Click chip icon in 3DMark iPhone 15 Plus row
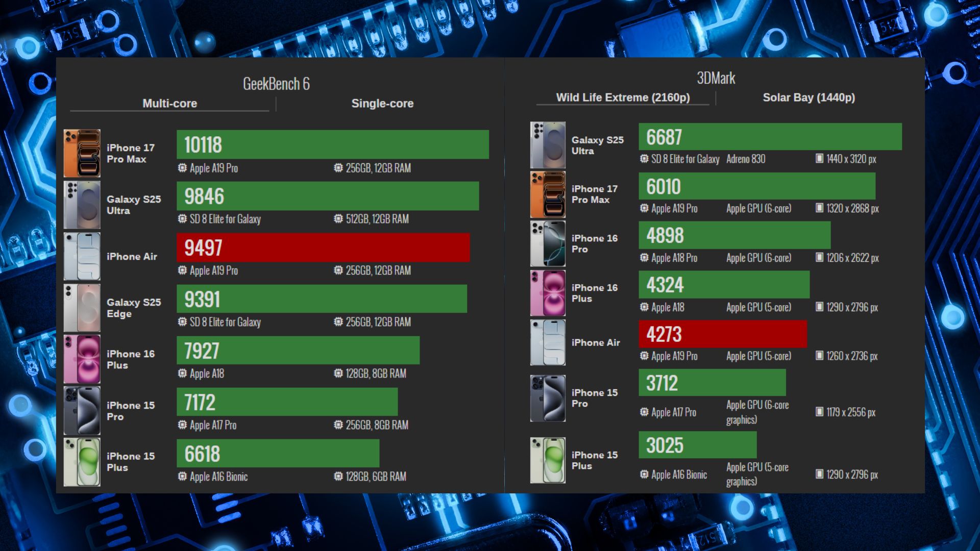Image resolution: width=980 pixels, height=551 pixels. click(644, 474)
